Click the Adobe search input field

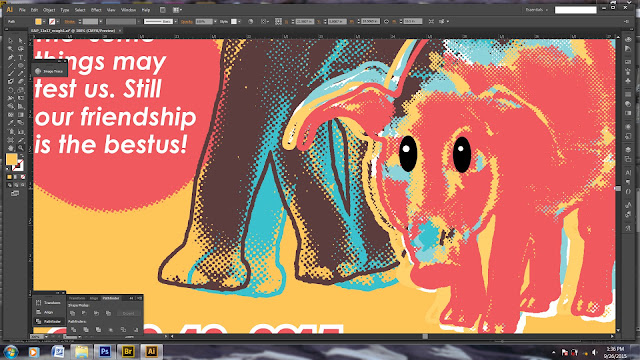[576, 10]
